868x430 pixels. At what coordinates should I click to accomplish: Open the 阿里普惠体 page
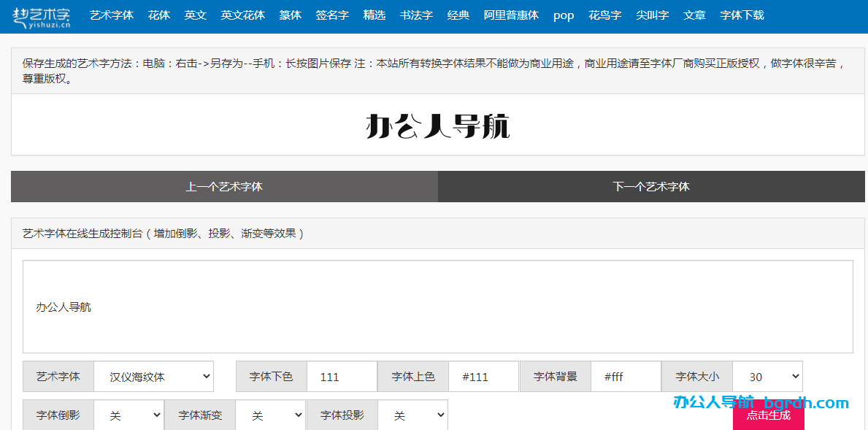pos(511,15)
